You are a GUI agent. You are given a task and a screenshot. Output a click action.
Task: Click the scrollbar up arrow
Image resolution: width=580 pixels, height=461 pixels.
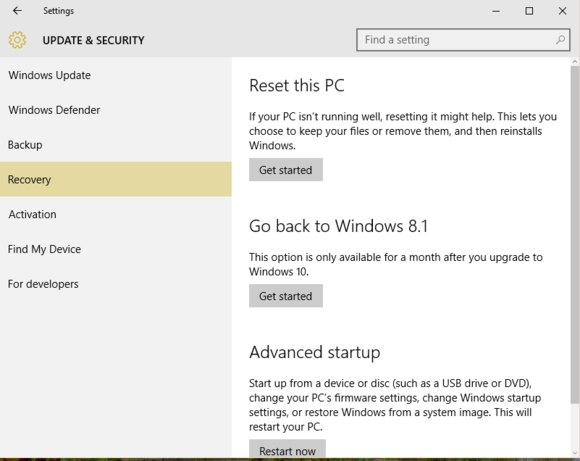coord(575,62)
